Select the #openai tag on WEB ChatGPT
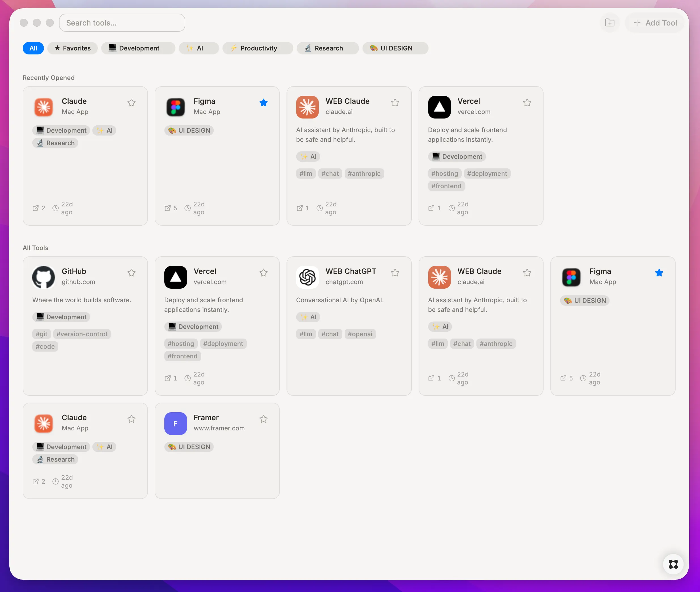Image resolution: width=700 pixels, height=592 pixels. pos(360,334)
